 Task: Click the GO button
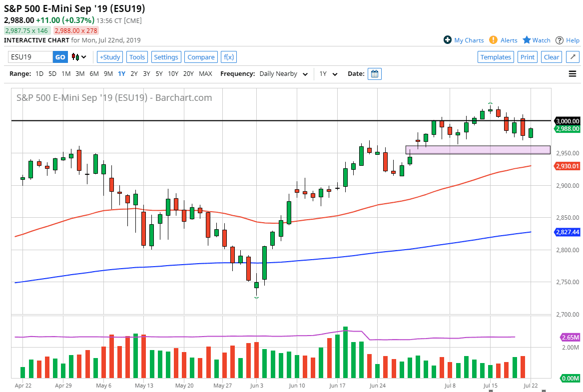tap(59, 57)
